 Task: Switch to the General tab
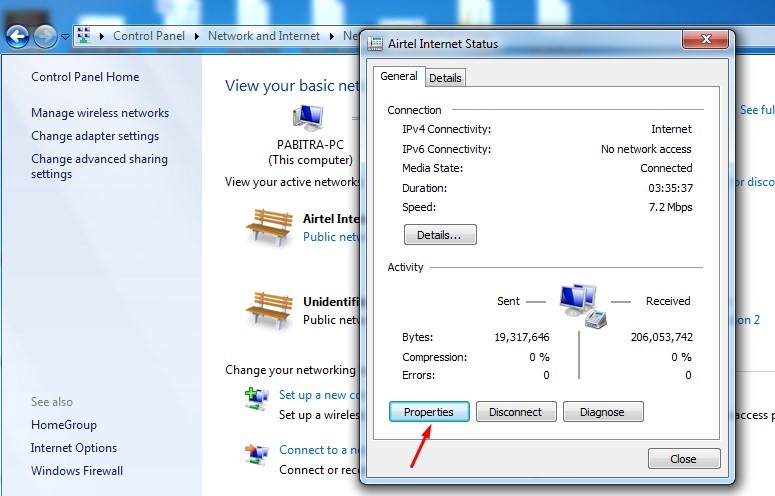pos(399,76)
